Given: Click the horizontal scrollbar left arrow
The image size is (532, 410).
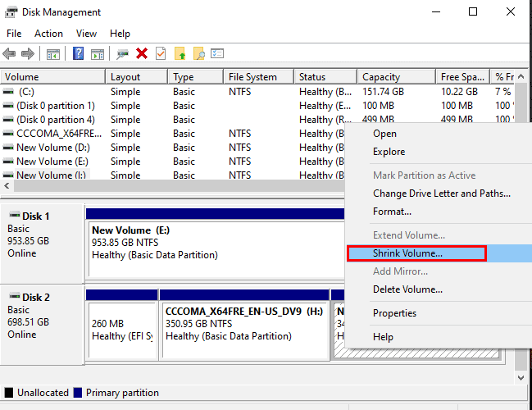Looking at the screenshot, I should click(x=7, y=185).
